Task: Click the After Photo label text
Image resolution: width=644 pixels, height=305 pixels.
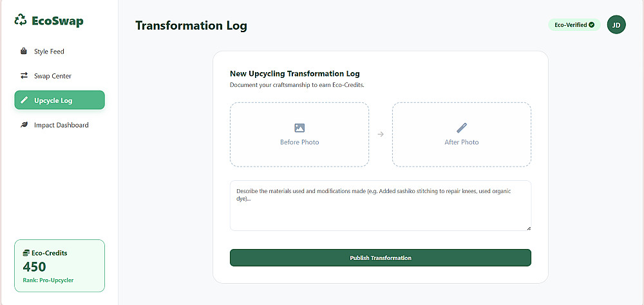Action: tap(462, 142)
